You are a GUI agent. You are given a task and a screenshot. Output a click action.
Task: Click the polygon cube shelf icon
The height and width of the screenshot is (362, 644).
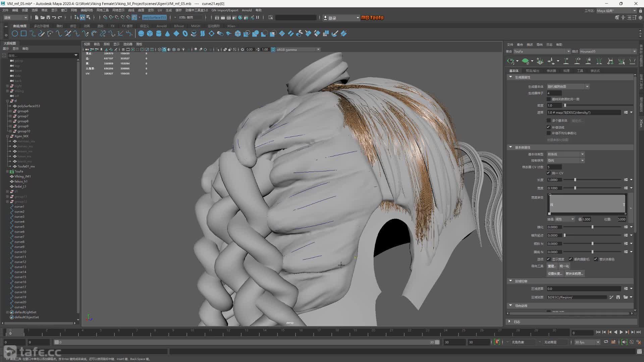pos(150,34)
